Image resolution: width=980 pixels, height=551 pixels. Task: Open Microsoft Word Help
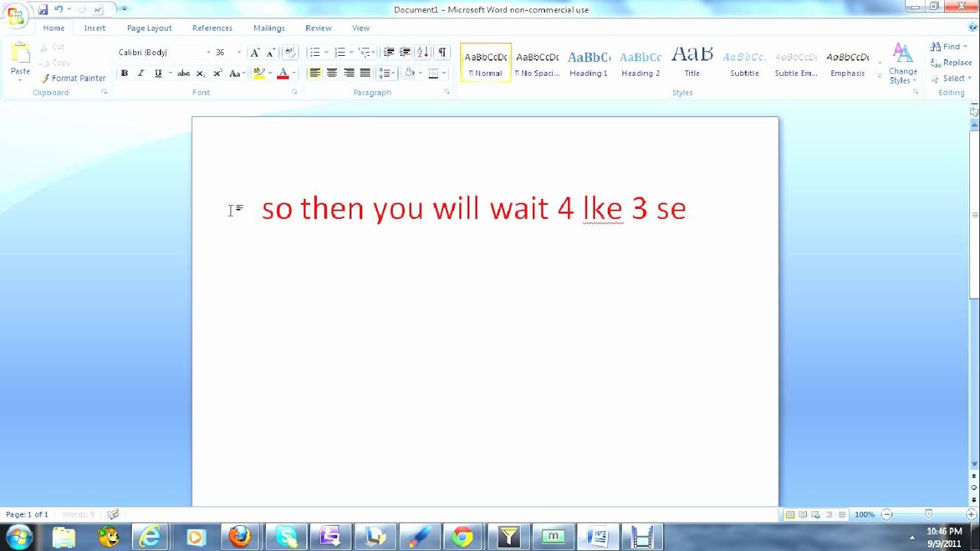tap(973, 27)
